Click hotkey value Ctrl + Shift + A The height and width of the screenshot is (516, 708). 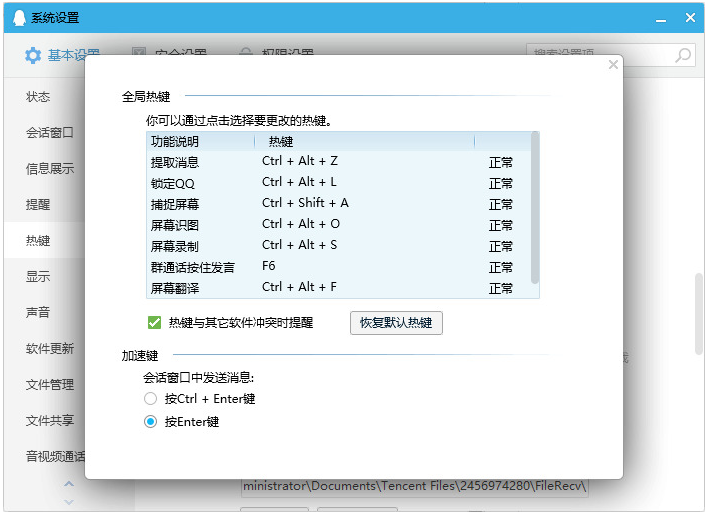click(x=305, y=203)
